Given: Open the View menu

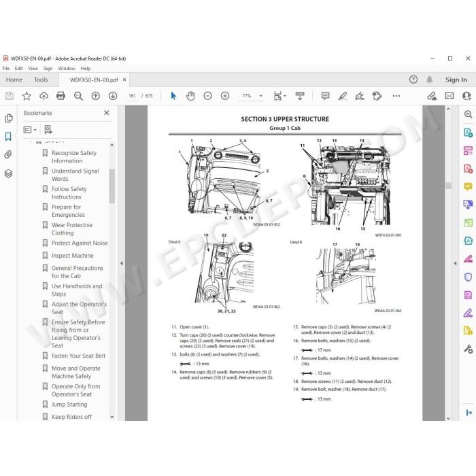Looking at the screenshot, I should tap(33, 69).
